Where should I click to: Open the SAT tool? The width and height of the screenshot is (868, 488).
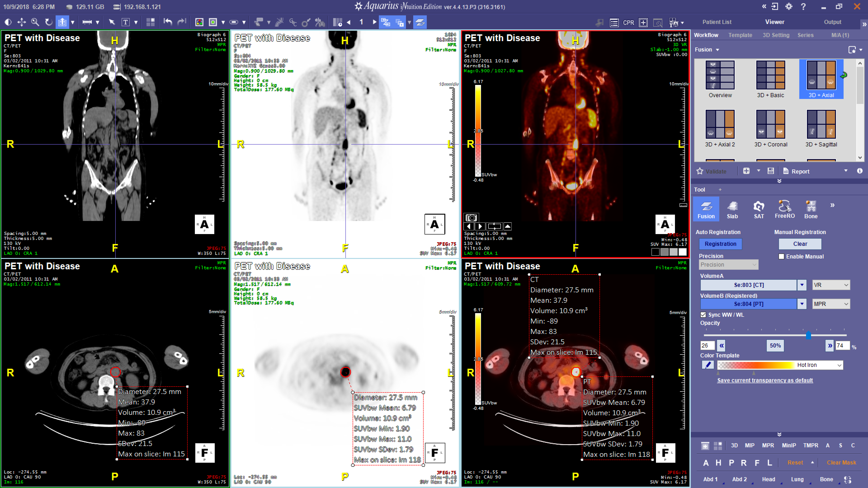pyautogui.click(x=759, y=209)
